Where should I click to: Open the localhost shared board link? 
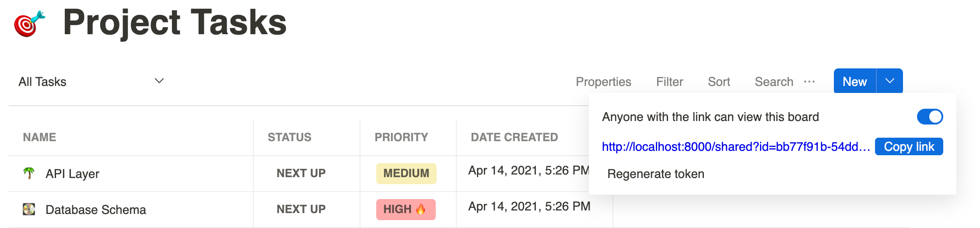pyautogui.click(x=735, y=146)
